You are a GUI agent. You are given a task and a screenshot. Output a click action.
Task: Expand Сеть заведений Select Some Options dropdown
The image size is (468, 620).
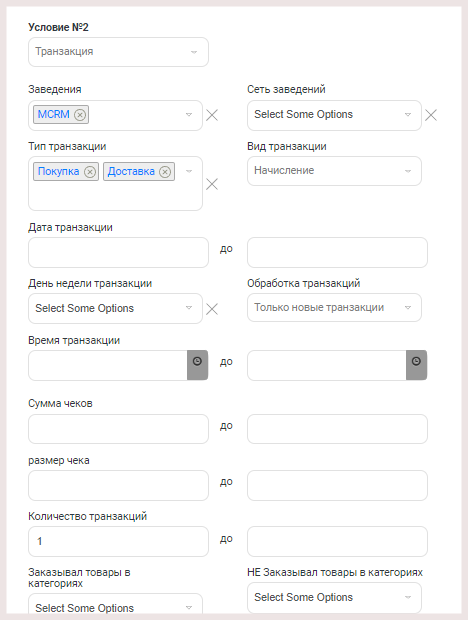(x=334, y=115)
